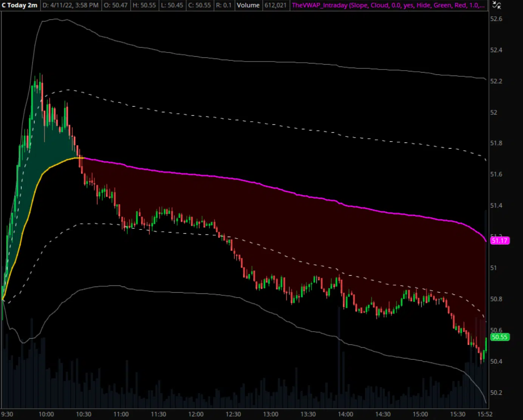The height and width of the screenshot is (420, 523).
Task: Click the 51.6 price axis label
Action: click(496, 174)
